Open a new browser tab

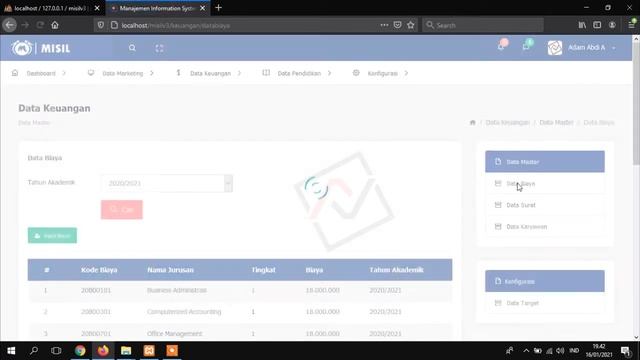click(x=218, y=8)
